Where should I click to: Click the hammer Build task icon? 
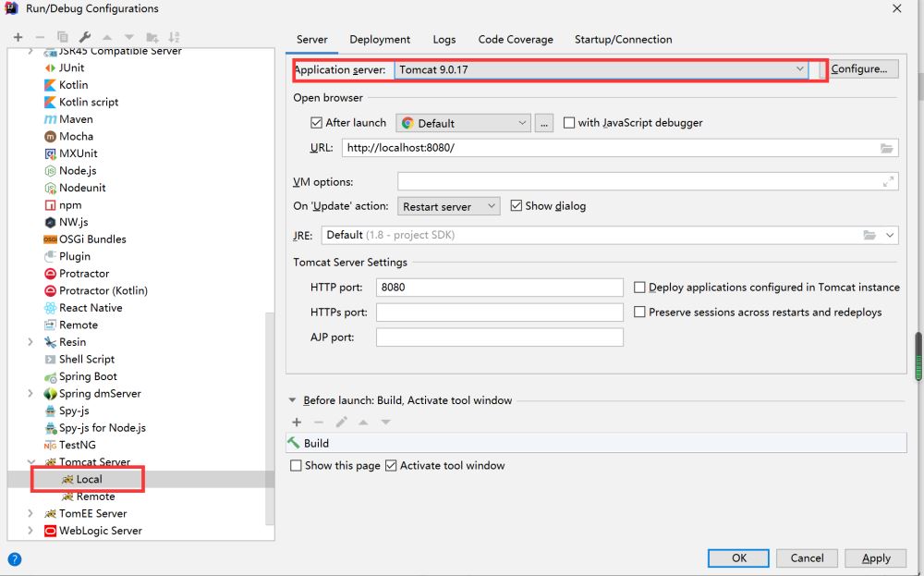294,442
